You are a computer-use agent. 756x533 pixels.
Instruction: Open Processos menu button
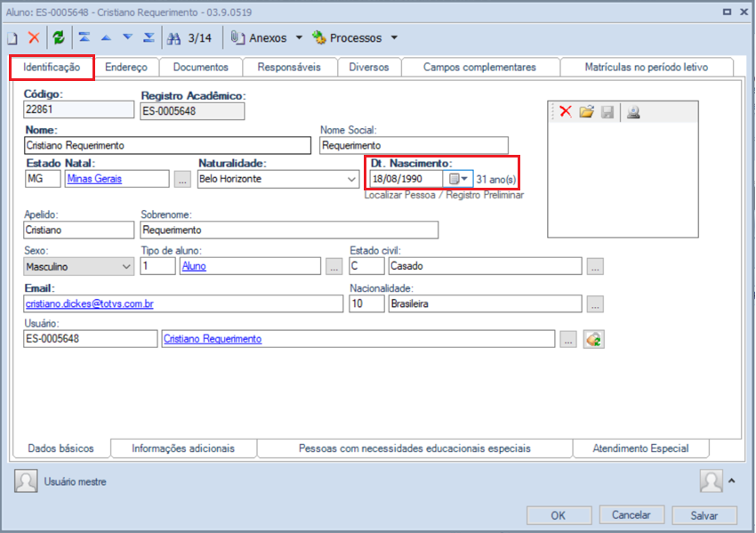click(x=347, y=37)
